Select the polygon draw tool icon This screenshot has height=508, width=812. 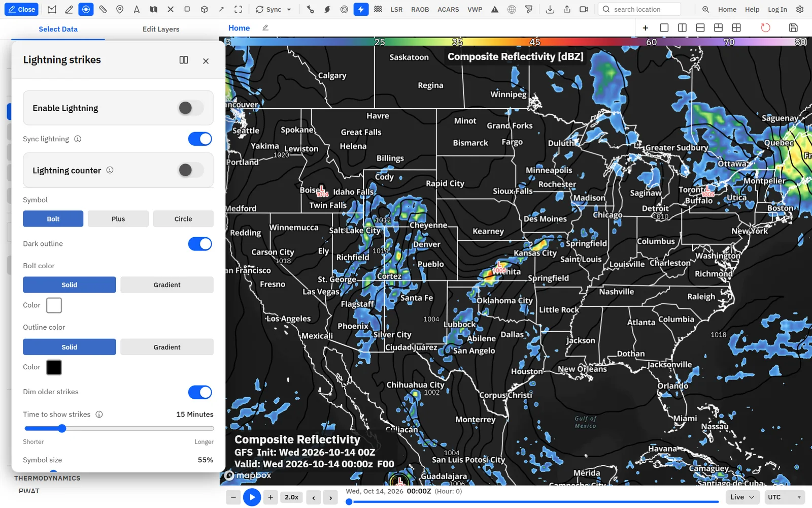[x=52, y=9]
